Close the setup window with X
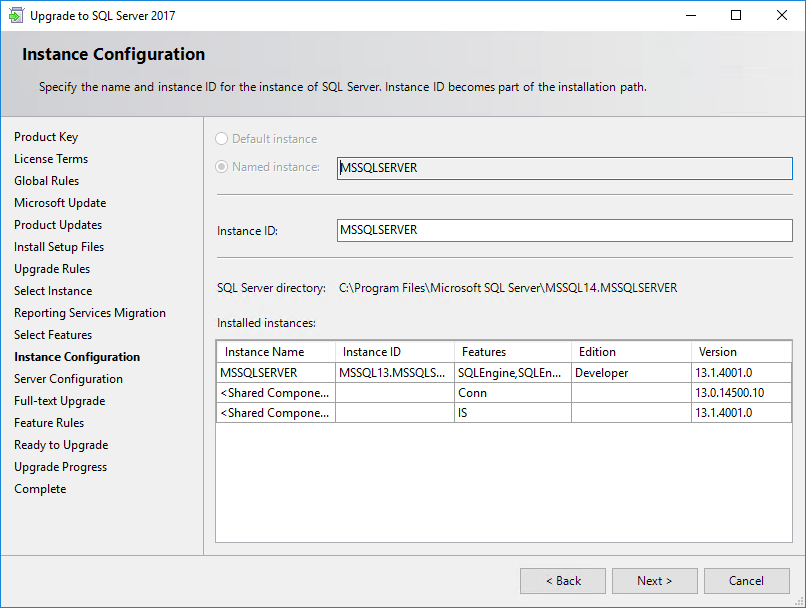 (x=782, y=15)
